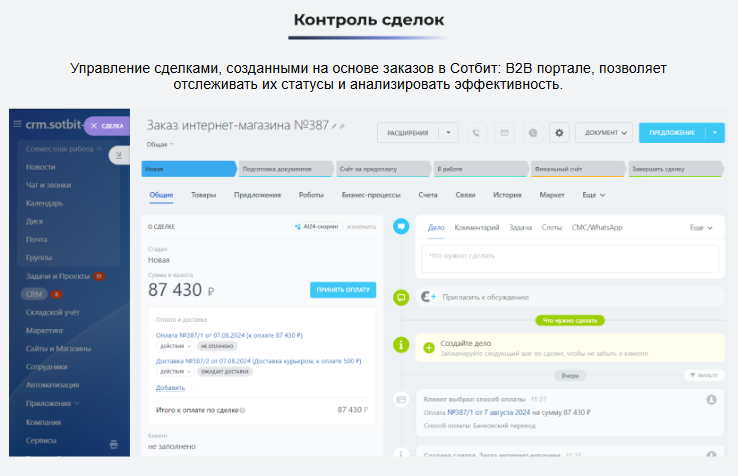This screenshot has width=738, height=476.
Task: Click the envelope email icon in toolbar
Action: (x=504, y=132)
